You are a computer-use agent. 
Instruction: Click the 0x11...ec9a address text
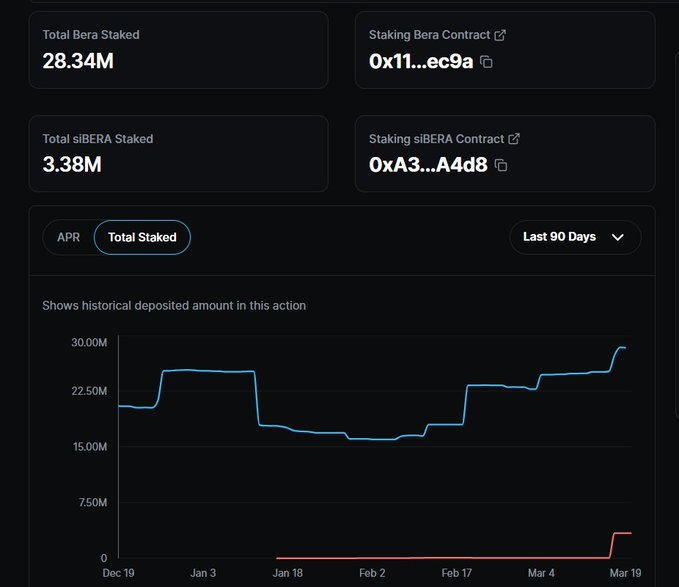tap(420, 61)
